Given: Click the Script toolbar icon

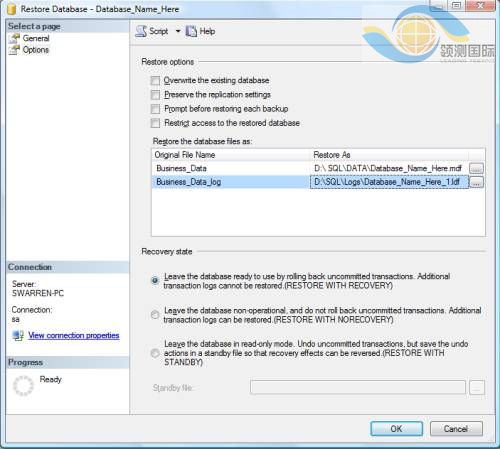Looking at the screenshot, I should pyautogui.click(x=141, y=31).
